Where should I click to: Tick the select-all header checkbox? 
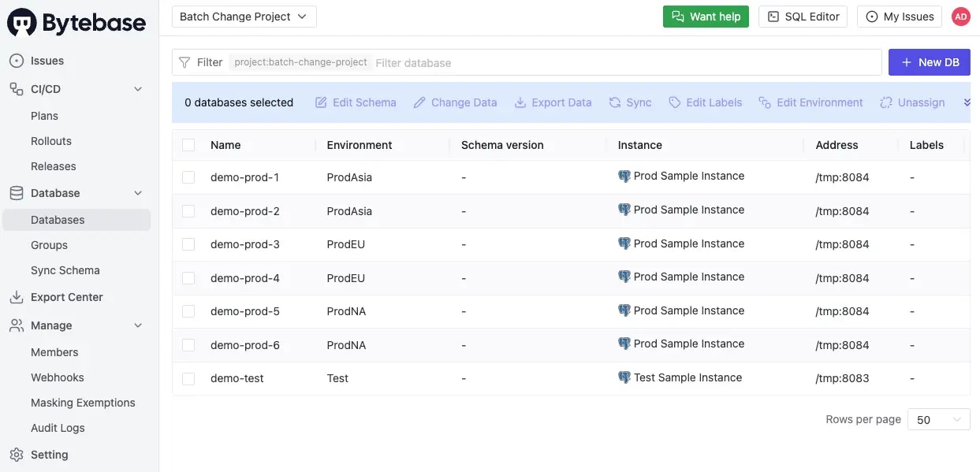188,145
